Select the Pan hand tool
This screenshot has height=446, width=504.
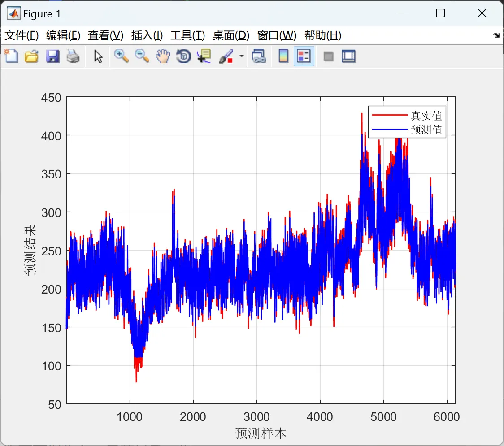163,56
